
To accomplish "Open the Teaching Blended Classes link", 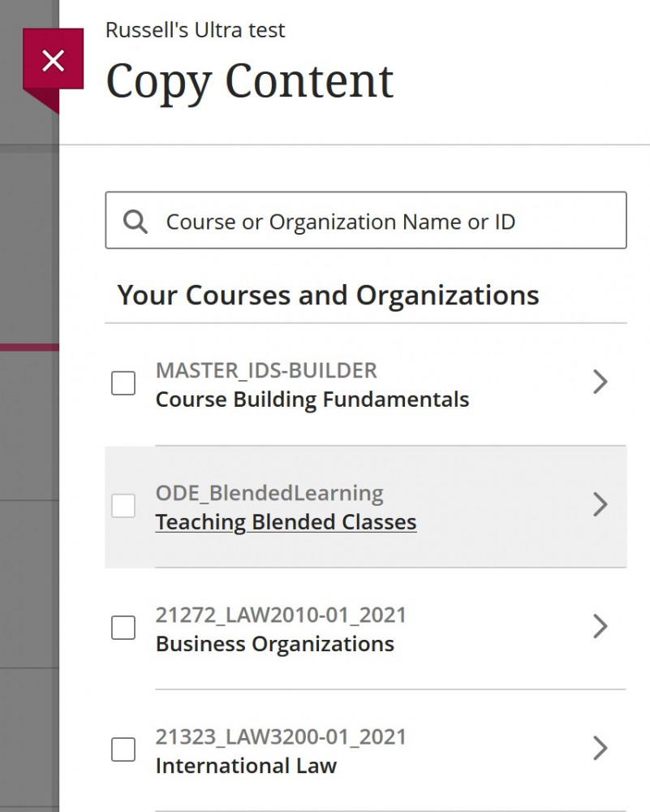I will point(286,521).
